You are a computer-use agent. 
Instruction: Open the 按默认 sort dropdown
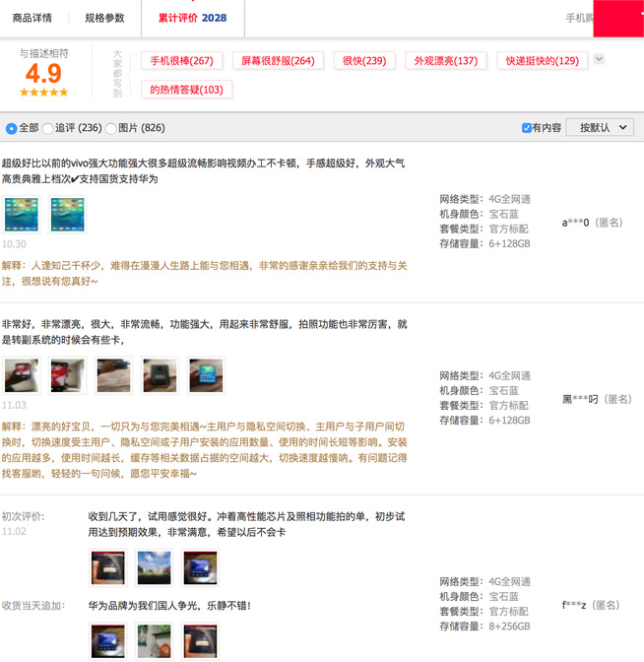[x=600, y=128]
